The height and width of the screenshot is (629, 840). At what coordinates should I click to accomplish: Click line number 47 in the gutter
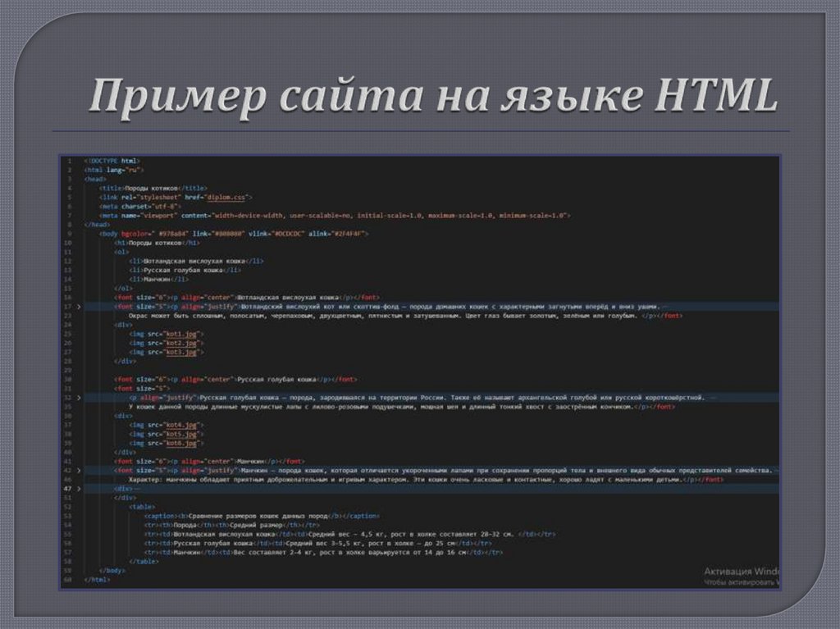tap(67, 489)
